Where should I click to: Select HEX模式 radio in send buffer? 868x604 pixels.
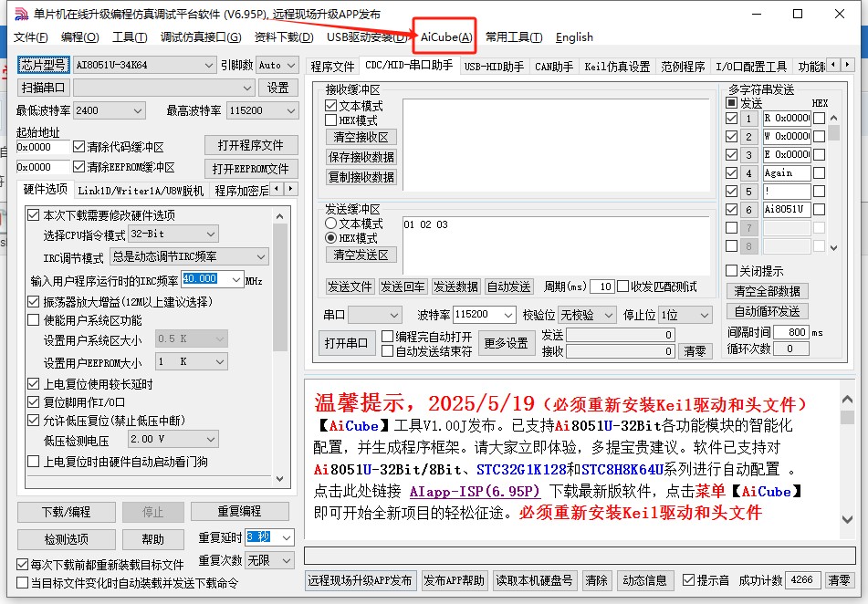coord(331,238)
